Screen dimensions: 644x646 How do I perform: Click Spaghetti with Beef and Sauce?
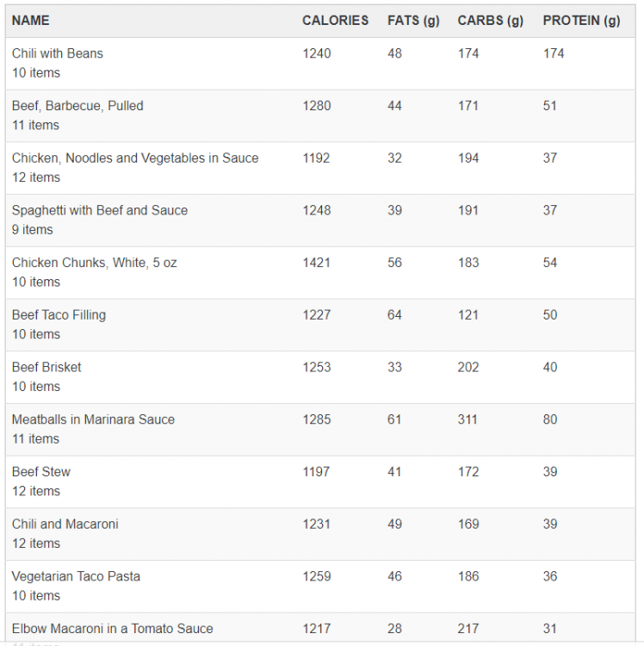[100, 210]
